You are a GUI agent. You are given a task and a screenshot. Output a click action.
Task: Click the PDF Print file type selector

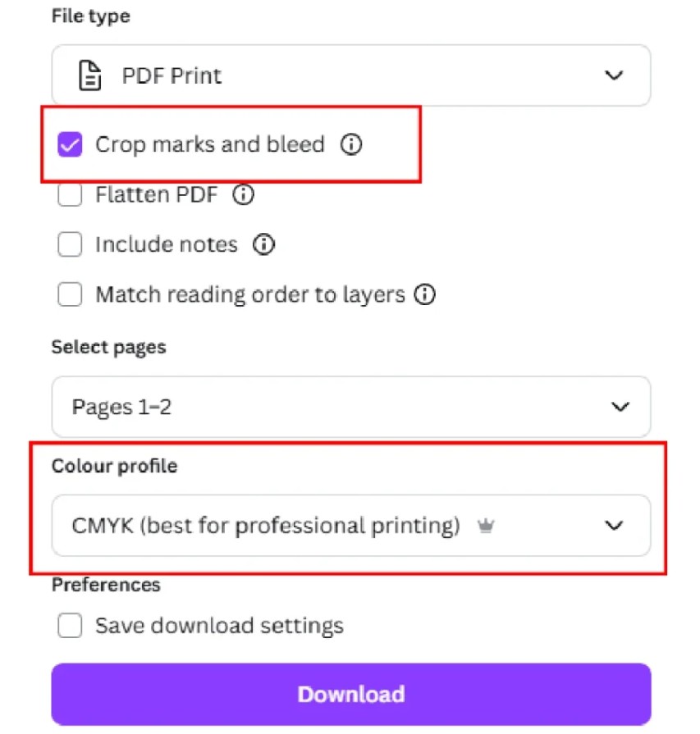point(351,75)
